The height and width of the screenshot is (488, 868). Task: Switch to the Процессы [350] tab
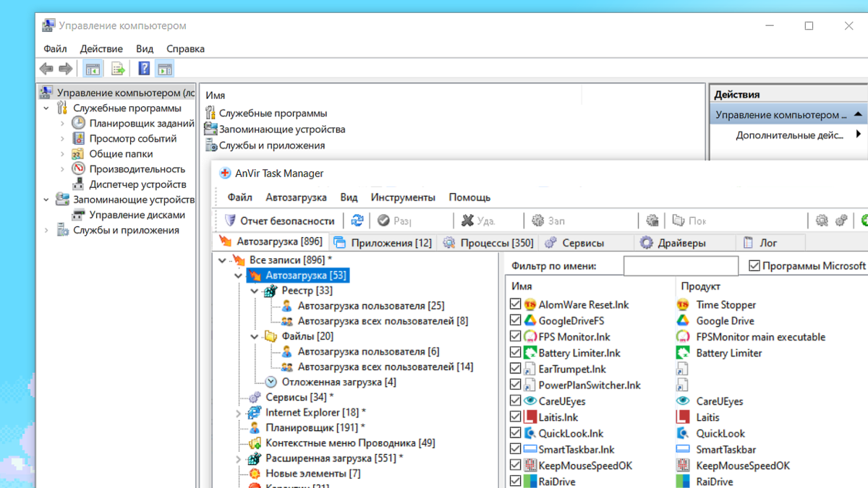click(x=489, y=243)
